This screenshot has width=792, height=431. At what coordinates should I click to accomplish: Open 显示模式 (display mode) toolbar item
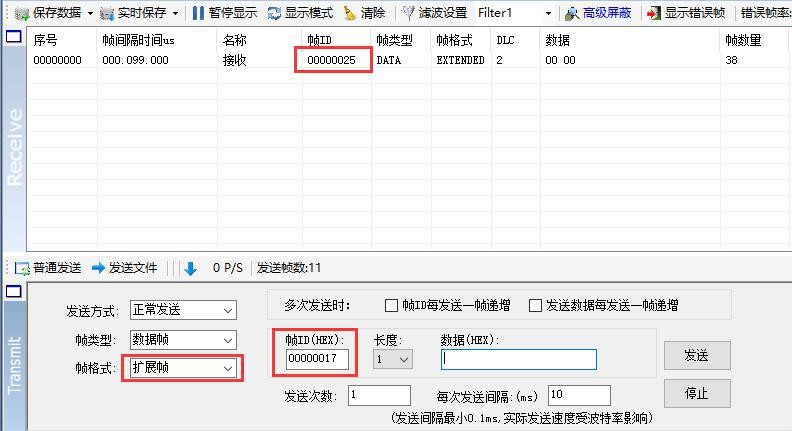point(274,13)
